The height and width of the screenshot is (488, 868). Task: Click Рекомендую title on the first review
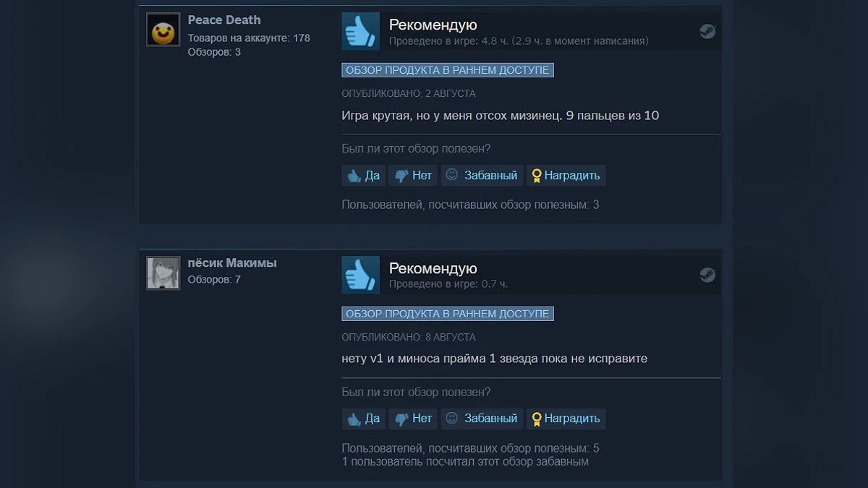pyautogui.click(x=433, y=25)
